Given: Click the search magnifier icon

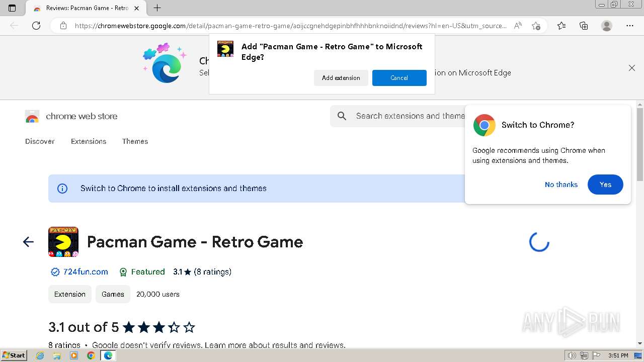Looking at the screenshot, I should (342, 116).
